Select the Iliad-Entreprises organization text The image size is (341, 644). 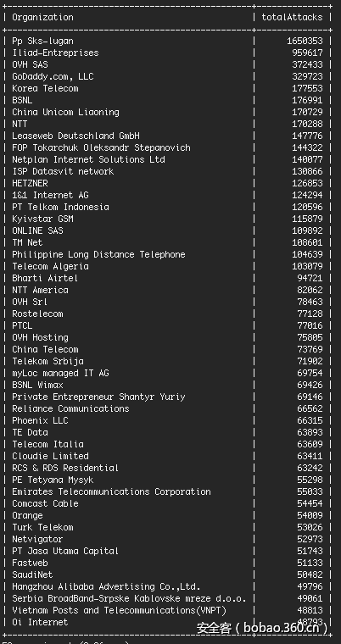[55, 53]
